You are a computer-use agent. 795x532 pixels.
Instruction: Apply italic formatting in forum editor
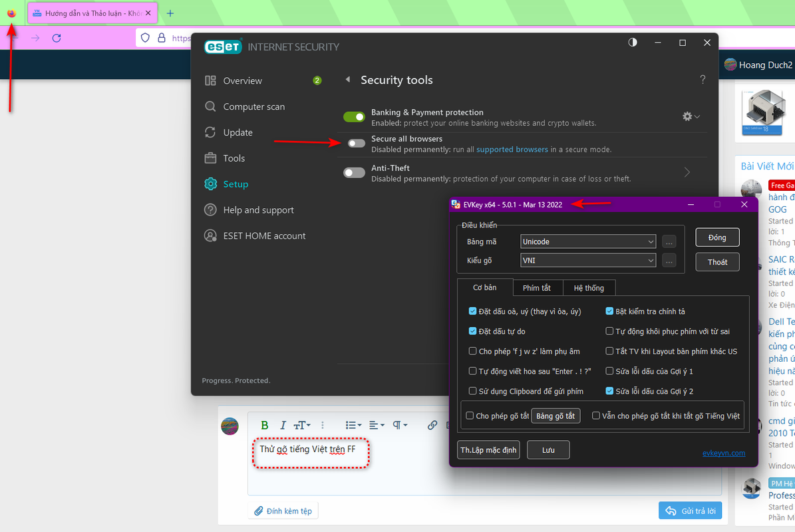(282, 425)
